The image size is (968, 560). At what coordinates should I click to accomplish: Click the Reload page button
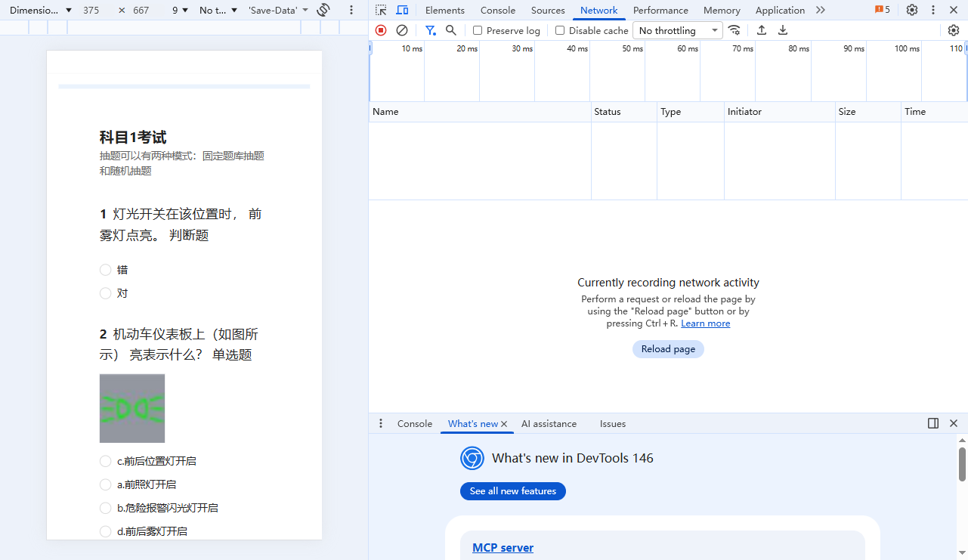(668, 349)
